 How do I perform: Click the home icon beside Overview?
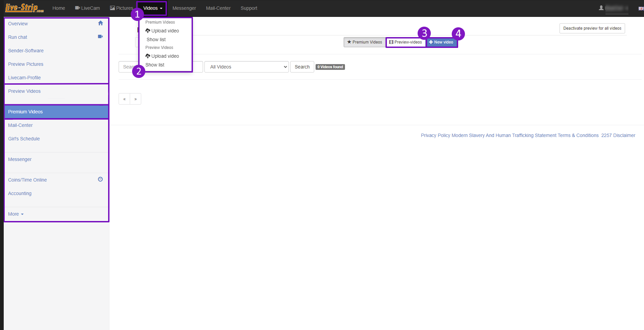100,23
